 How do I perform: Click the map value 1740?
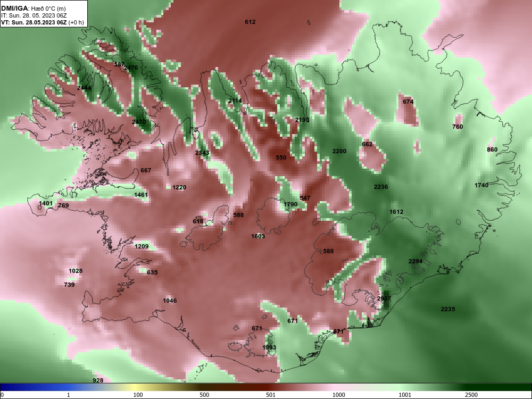(x=481, y=185)
